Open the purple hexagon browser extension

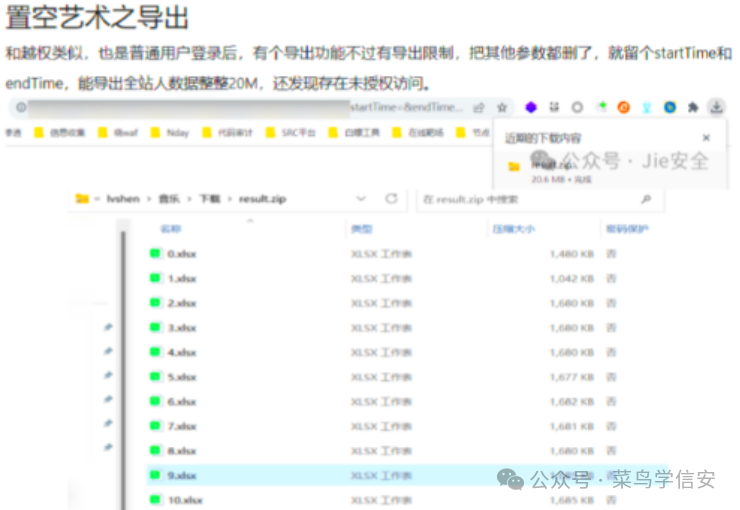531,108
